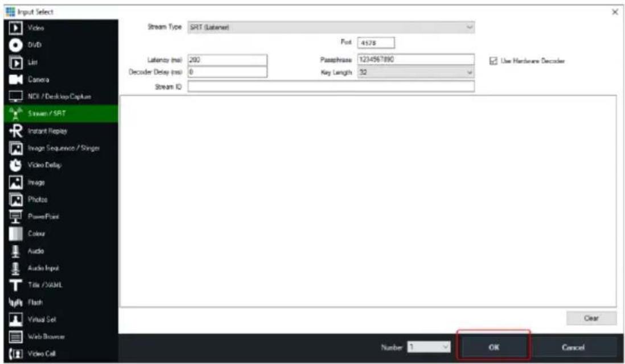Select the Title / XAML icon
The width and height of the screenshot is (625, 364).
coord(15,285)
